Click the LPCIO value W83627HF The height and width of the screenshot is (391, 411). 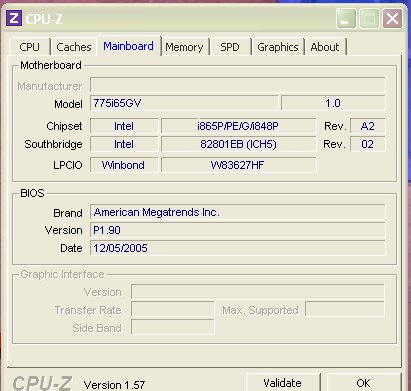(238, 165)
